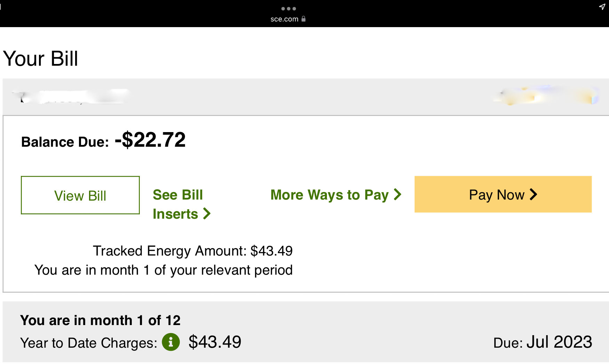Open the More Ways to Pay link
This screenshot has width=609, height=364.
click(329, 195)
